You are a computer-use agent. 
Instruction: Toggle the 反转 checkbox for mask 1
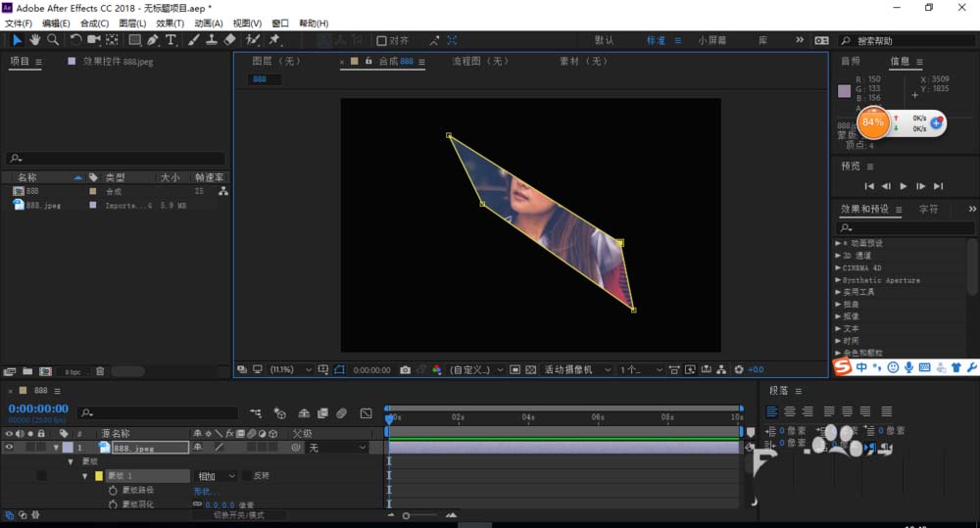point(245,476)
